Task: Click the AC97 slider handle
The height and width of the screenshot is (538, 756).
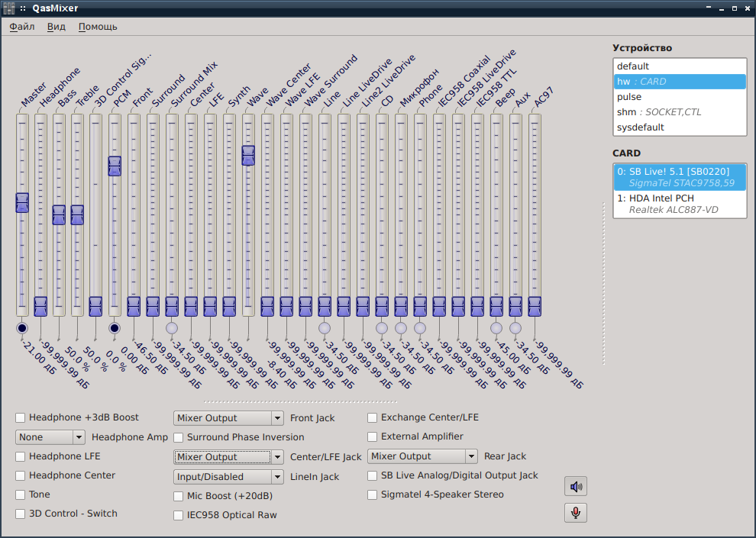Action: [535, 306]
